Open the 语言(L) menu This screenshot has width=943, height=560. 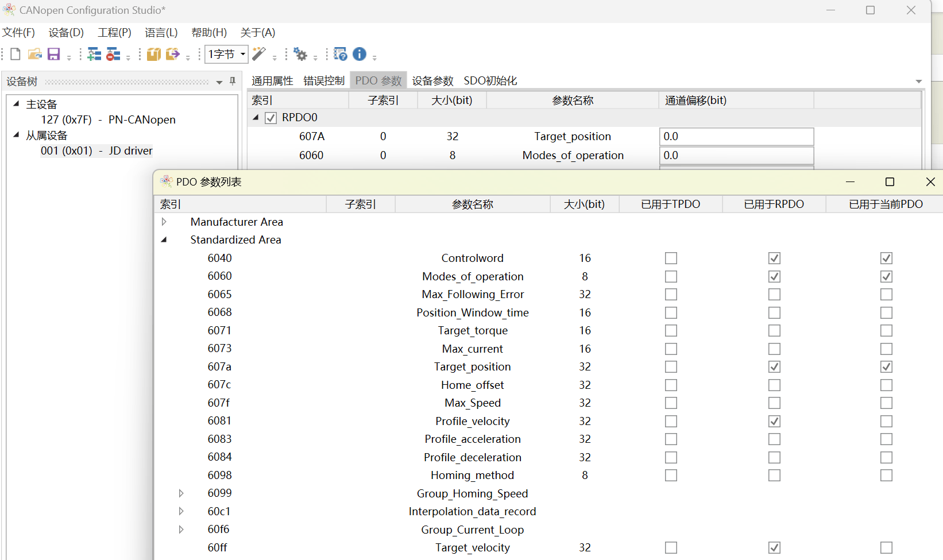(161, 33)
